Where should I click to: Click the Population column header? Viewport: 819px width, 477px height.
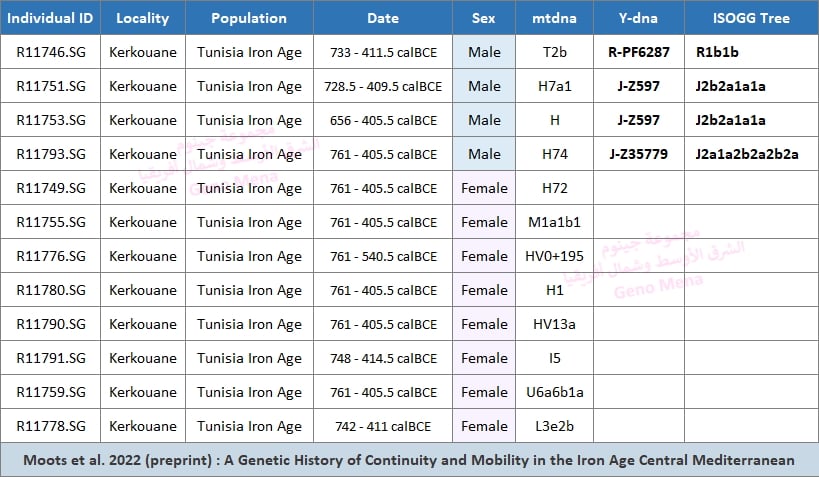(x=249, y=18)
